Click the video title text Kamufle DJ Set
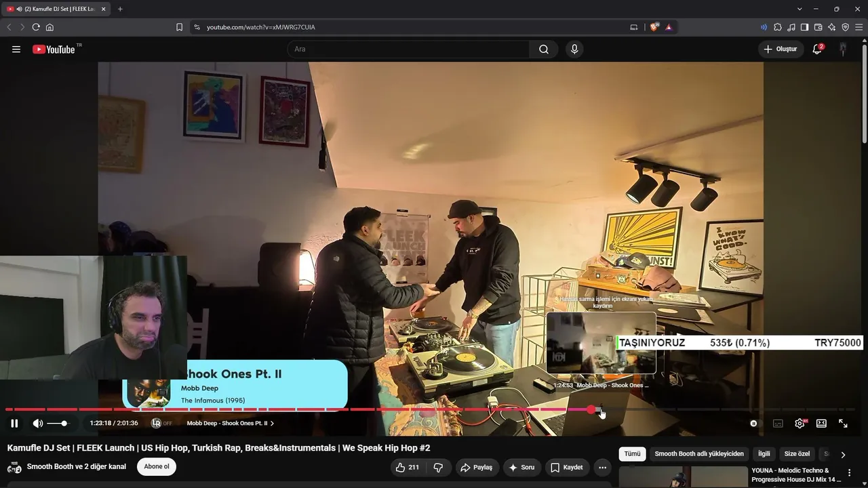Screen dimensions: 868x488 218,448
